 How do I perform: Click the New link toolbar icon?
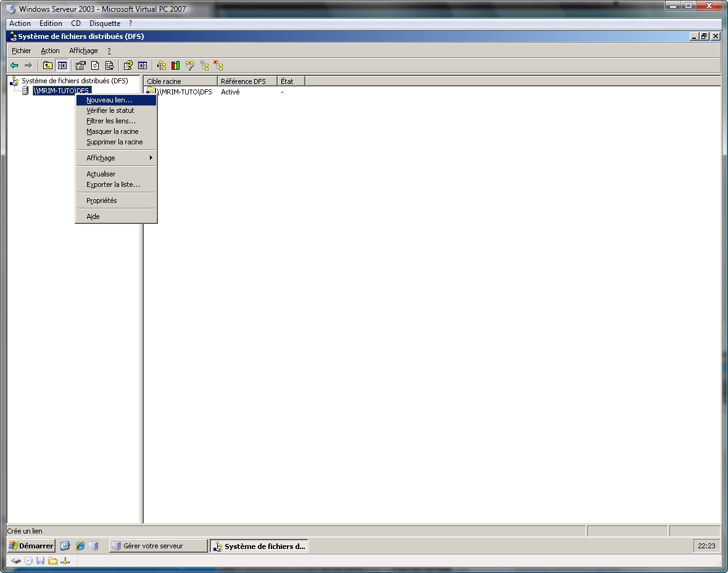pyautogui.click(x=162, y=65)
